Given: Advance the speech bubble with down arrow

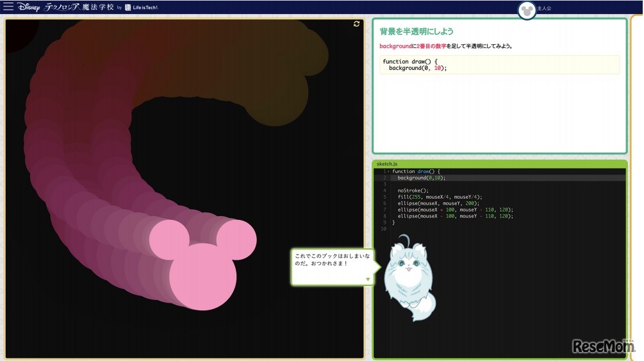Looking at the screenshot, I should pyautogui.click(x=368, y=279).
